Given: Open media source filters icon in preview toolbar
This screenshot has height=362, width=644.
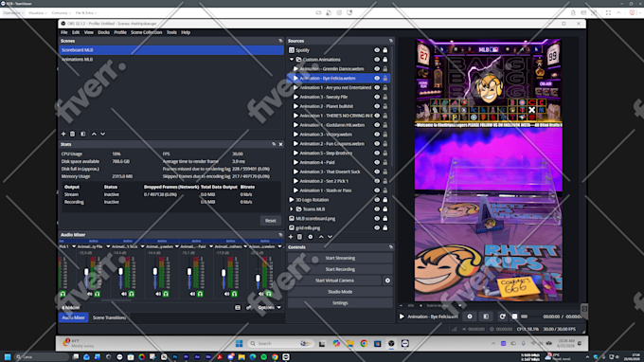Looking at the screenshot, I should click(x=486, y=317).
